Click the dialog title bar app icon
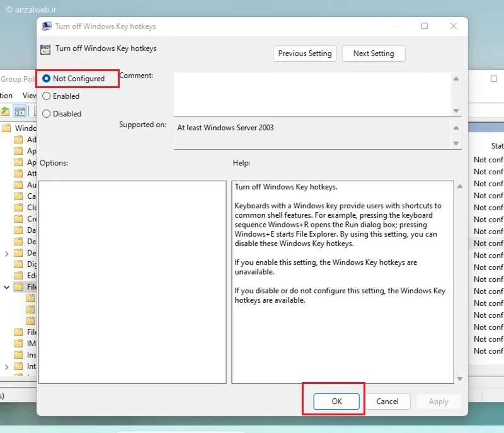The height and width of the screenshot is (433, 504). click(x=47, y=26)
